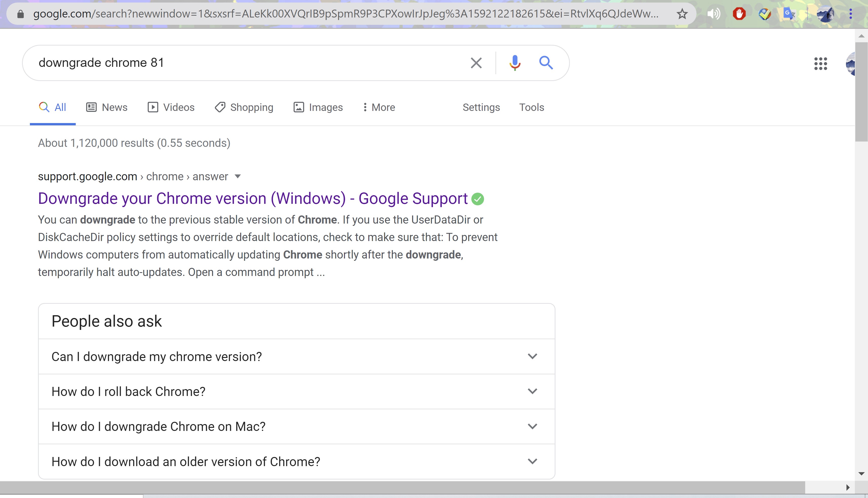Click the More search categories option
Viewport: 868px width, 498px height.
[x=383, y=107]
